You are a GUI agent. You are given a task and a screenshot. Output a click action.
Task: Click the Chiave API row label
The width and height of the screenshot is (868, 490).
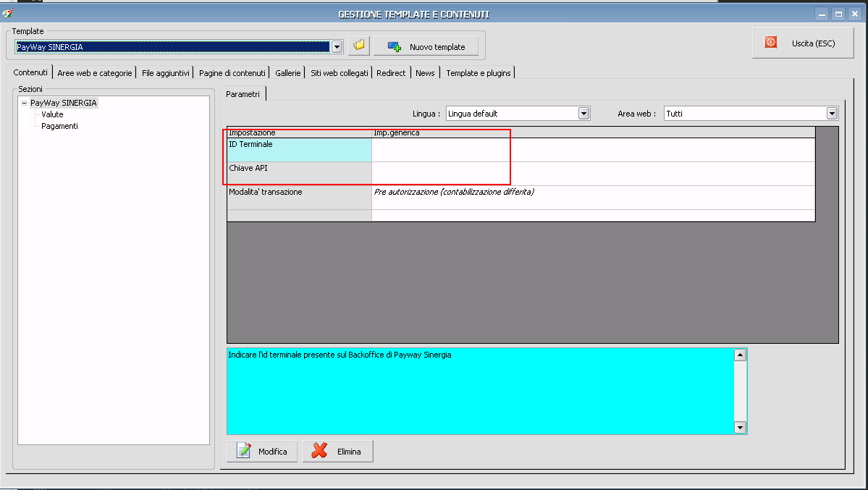[x=300, y=174]
